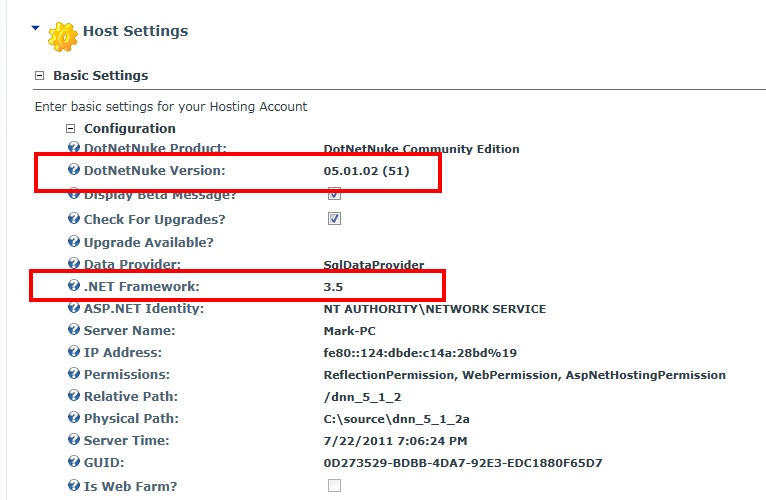Open help for DotNetNuke Product
Image resolution: width=766 pixels, height=500 pixels.
(74, 147)
